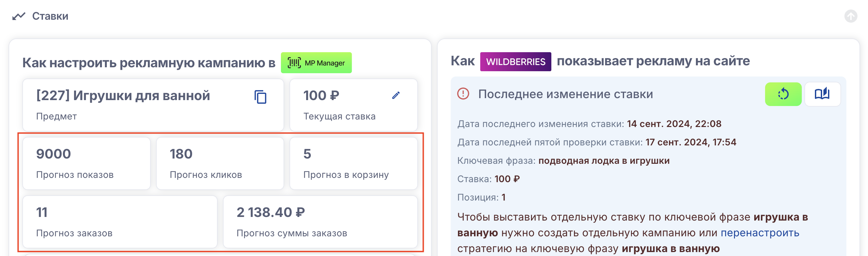Click the red warning exclamation icon
868x256 pixels.
(x=463, y=94)
